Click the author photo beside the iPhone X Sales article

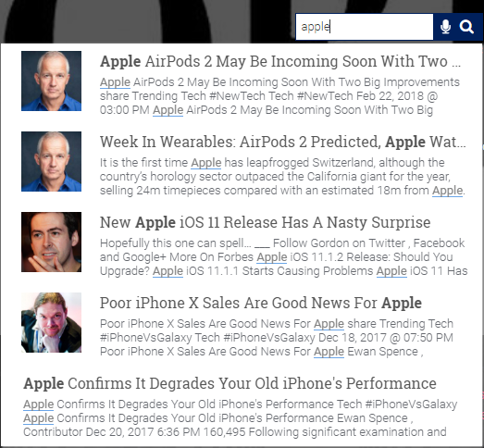[51, 323]
